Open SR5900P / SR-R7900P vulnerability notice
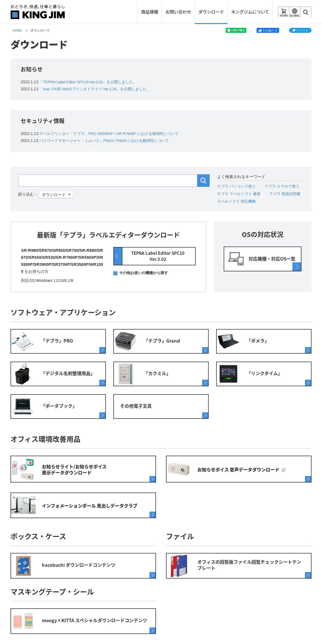The width and height of the screenshot is (322, 644). coord(109,134)
